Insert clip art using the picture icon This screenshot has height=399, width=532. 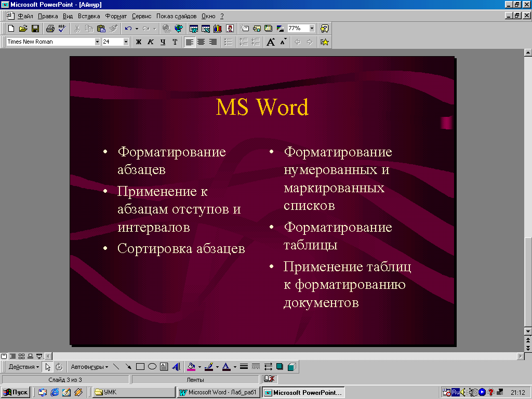coord(230,29)
